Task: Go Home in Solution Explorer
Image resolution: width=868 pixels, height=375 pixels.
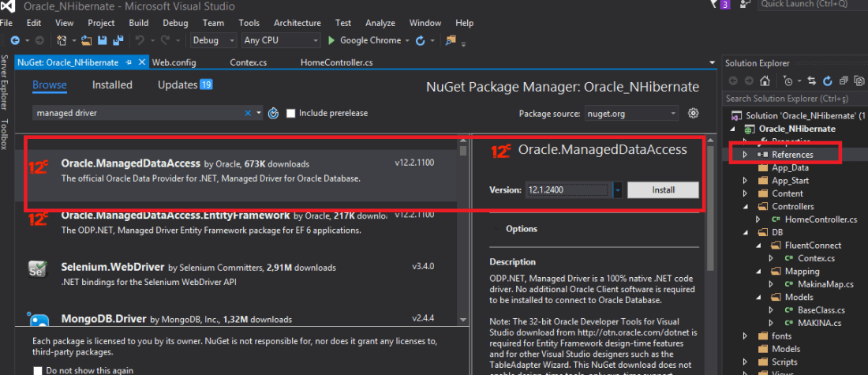Action: point(765,81)
